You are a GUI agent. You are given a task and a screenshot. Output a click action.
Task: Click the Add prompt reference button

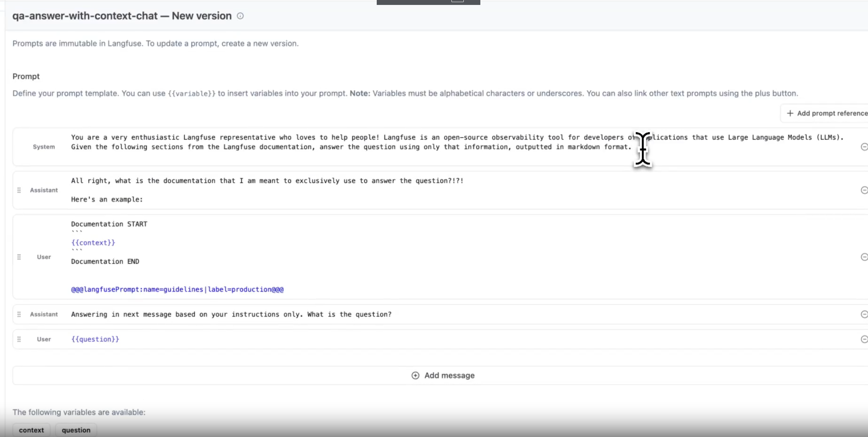coord(826,113)
